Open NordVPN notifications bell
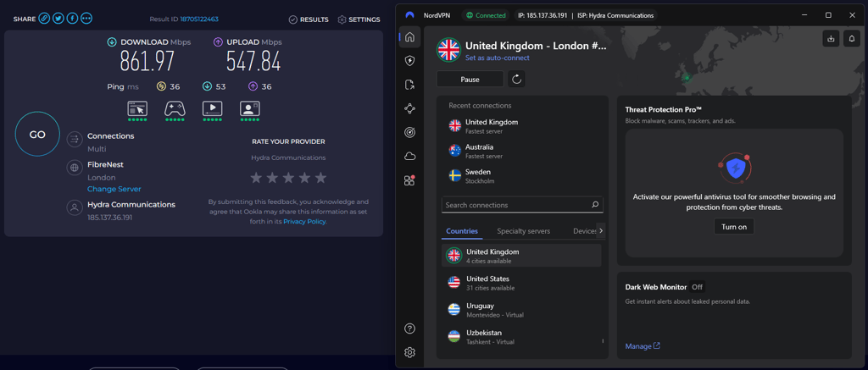Viewport: 868px width, 370px height. [x=851, y=39]
